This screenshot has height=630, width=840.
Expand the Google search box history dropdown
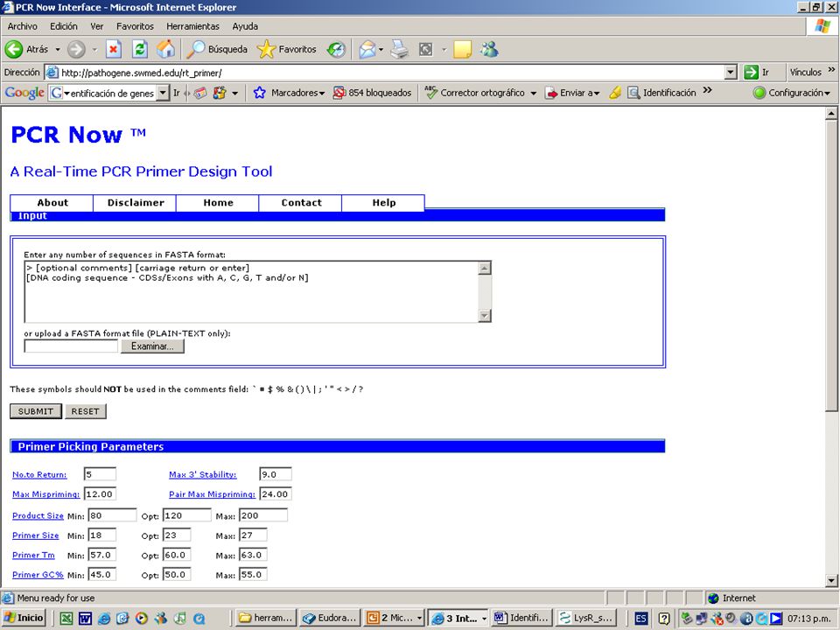coord(164,94)
